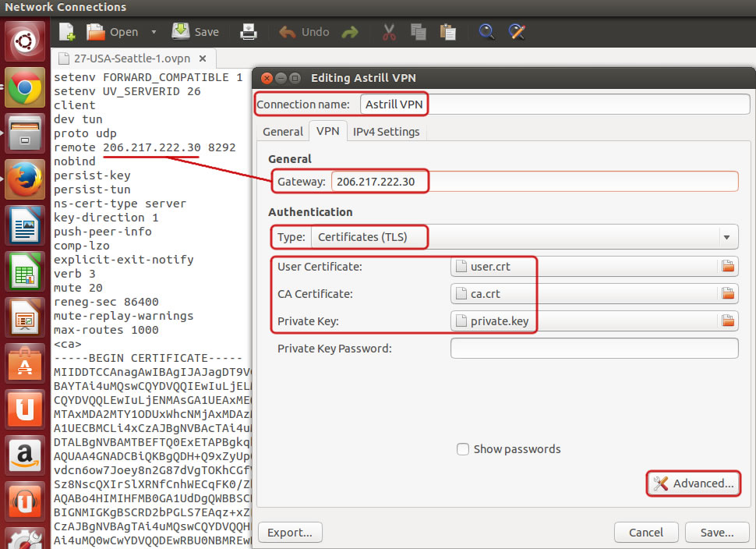756x549 pixels.
Task: Click the Print icon in gedit toolbar
Action: [249, 32]
